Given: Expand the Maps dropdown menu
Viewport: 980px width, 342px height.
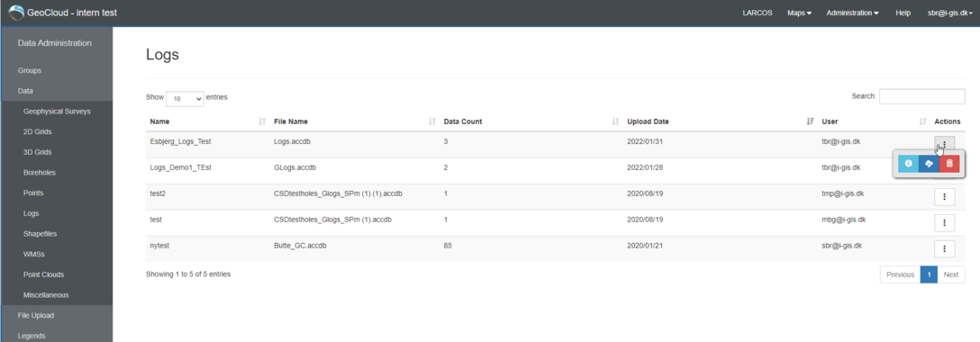Looking at the screenshot, I should click(x=799, y=13).
